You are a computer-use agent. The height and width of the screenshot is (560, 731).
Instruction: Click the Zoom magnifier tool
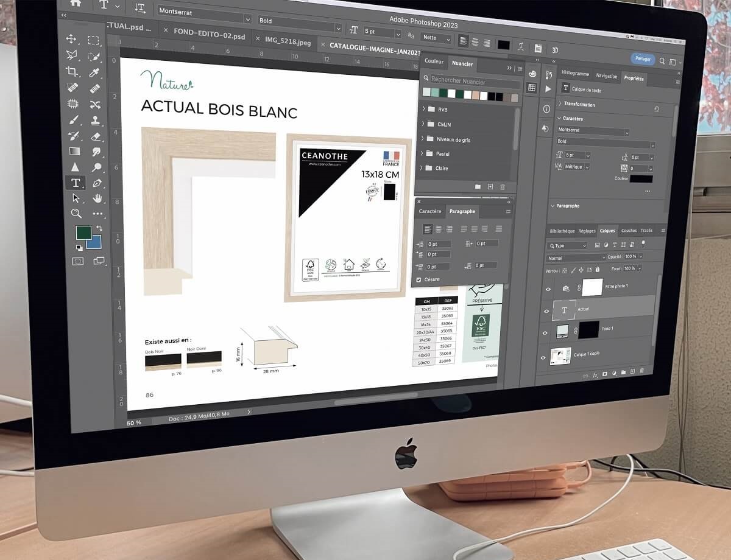click(76, 214)
